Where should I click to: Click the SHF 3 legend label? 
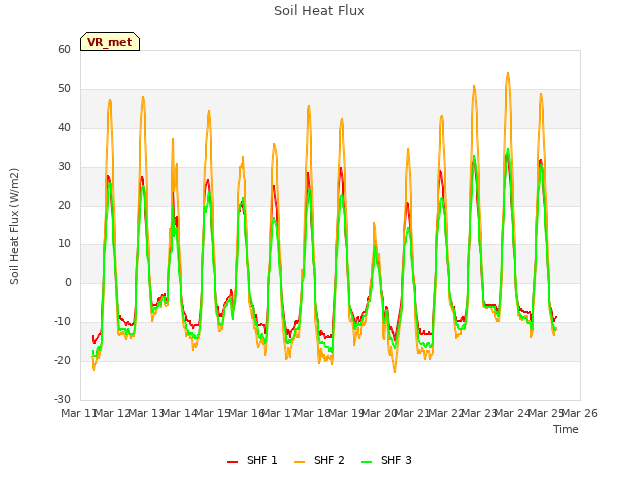[396, 460]
